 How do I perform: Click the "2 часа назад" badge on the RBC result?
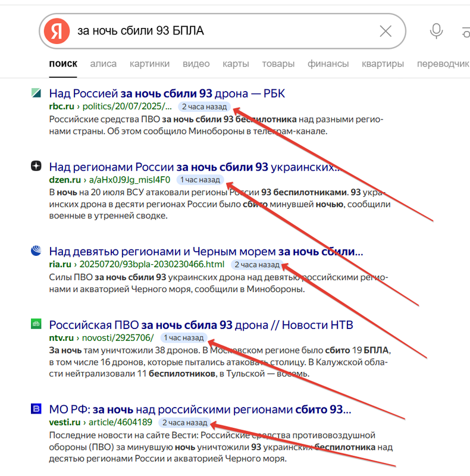[x=204, y=107]
